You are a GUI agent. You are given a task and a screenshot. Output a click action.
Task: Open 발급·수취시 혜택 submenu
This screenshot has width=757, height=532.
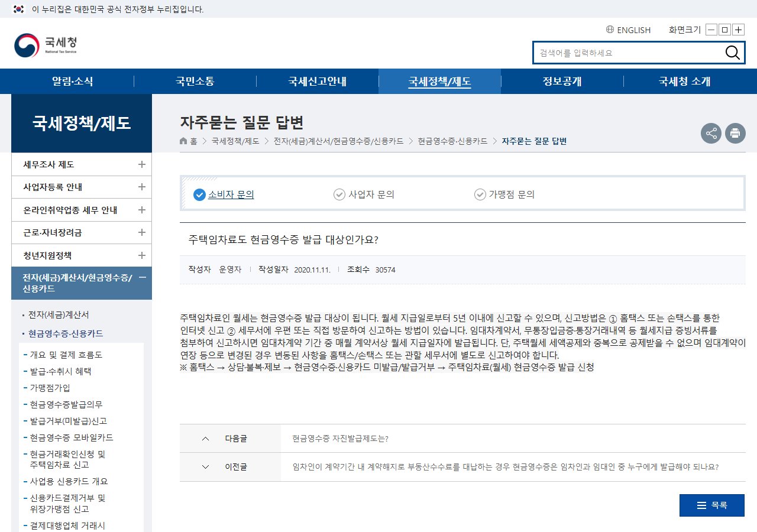[x=60, y=372]
